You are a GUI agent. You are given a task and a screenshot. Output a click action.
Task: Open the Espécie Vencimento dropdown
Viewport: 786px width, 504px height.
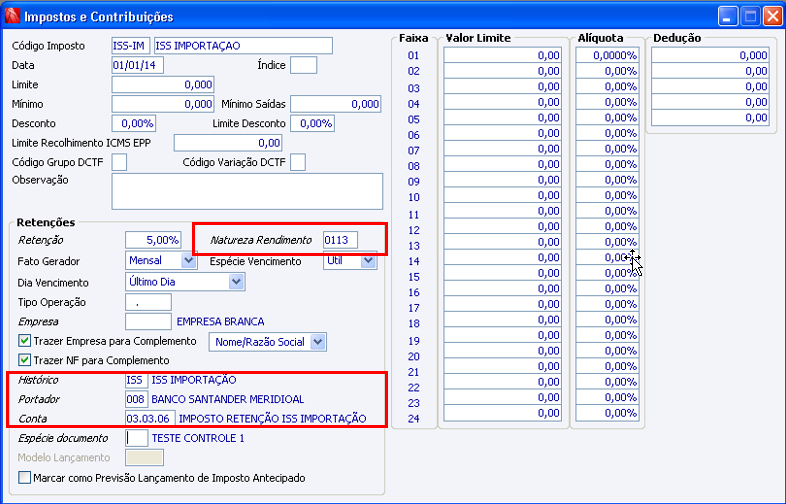368,260
